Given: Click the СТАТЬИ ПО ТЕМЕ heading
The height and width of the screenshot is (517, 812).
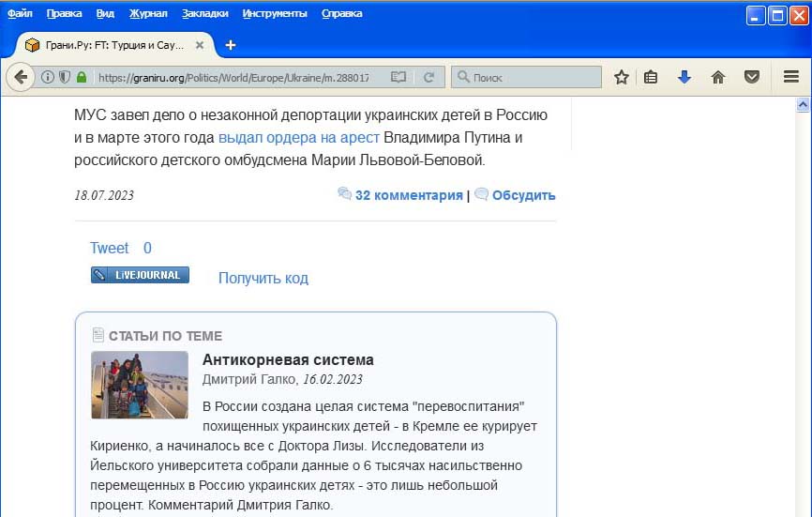Looking at the screenshot, I should click(x=165, y=336).
